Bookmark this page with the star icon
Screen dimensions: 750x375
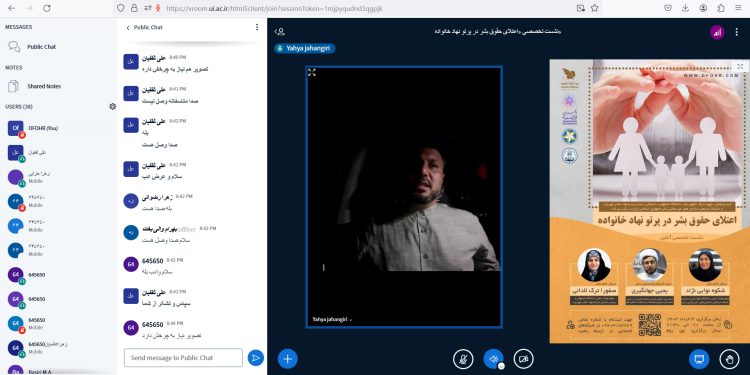click(x=594, y=8)
